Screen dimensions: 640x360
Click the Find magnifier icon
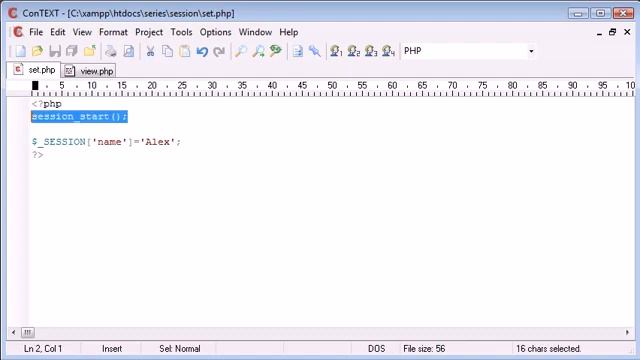[x=240, y=51]
